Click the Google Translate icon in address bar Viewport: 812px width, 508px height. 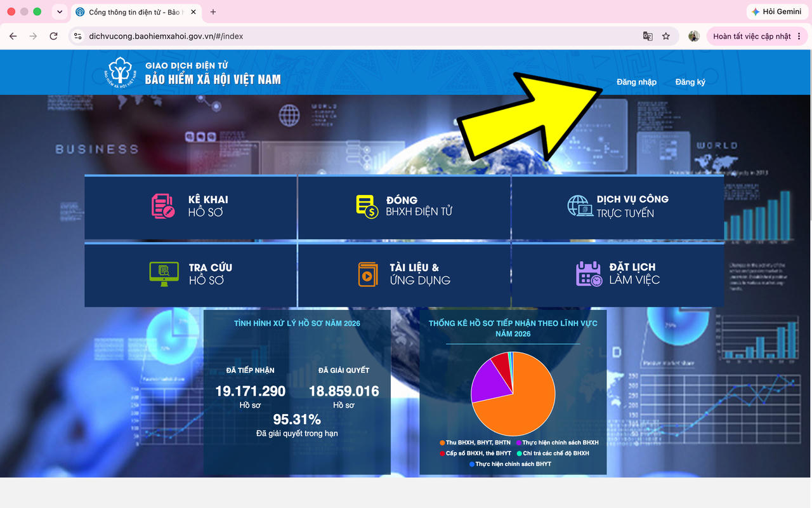648,36
